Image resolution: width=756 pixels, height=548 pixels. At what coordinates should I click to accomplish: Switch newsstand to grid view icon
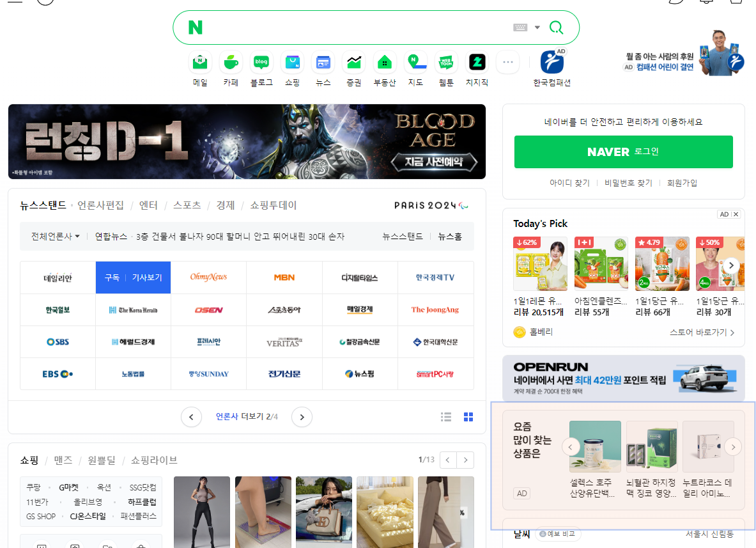click(x=468, y=417)
